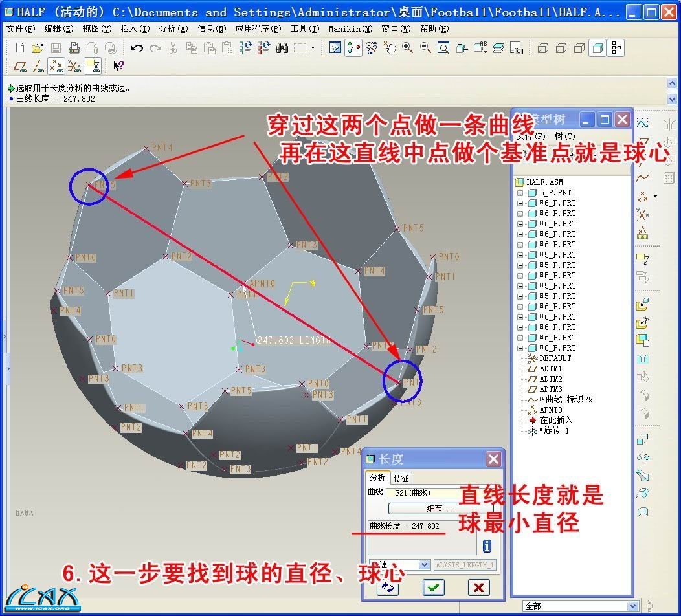Image resolution: width=681 pixels, height=616 pixels.
Task: Click the Zoom Out magnifier icon
Action: pyautogui.click(x=425, y=48)
